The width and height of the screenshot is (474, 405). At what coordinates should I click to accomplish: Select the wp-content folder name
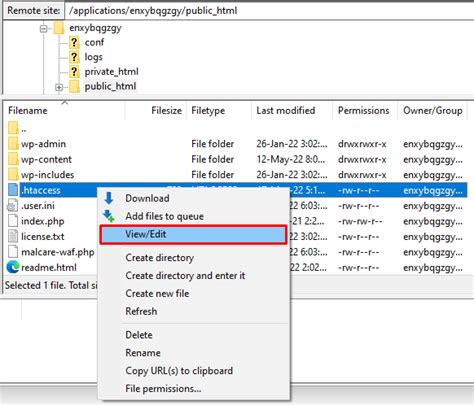46,159
